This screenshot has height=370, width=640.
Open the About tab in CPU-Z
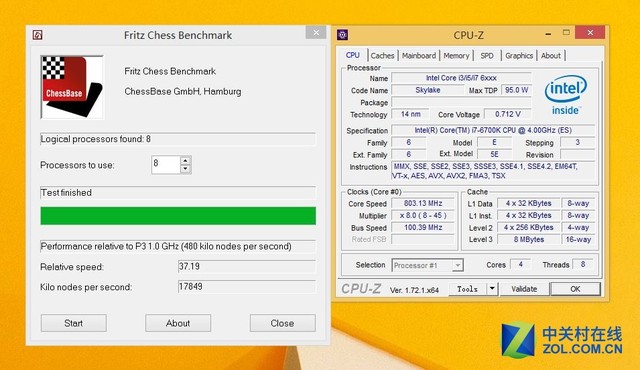tap(551, 56)
